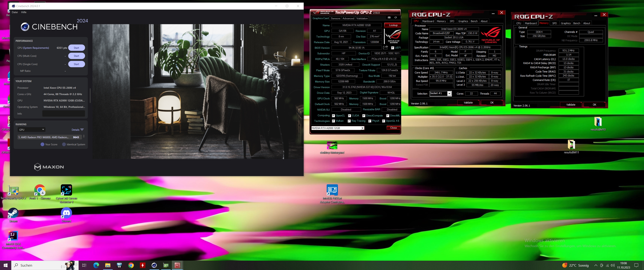Viewport: 644px width, 270px height.
Task: Toggle the PhysX checkbox in GPU-Z
Action: (370, 121)
